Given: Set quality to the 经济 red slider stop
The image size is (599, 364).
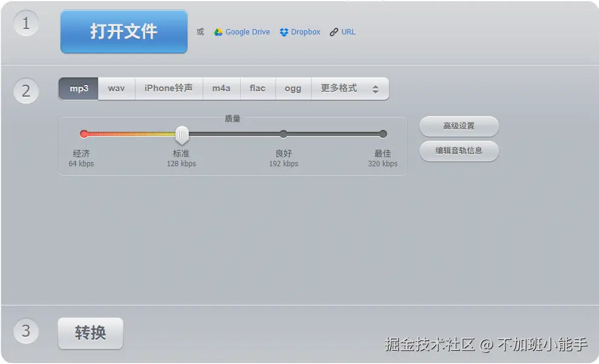Looking at the screenshot, I should [84, 134].
